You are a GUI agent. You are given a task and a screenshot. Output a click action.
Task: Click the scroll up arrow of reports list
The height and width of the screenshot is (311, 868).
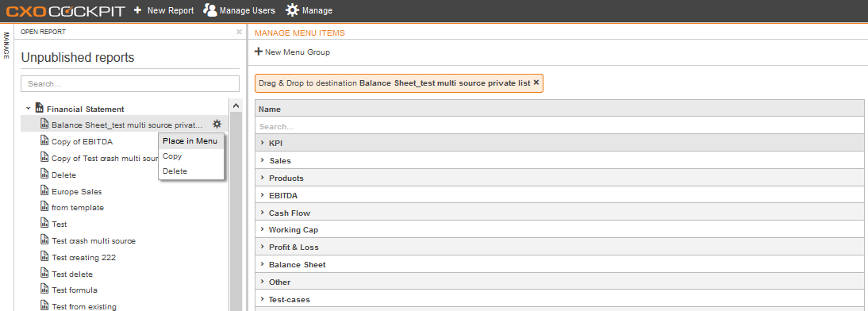(x=236, y=106)
